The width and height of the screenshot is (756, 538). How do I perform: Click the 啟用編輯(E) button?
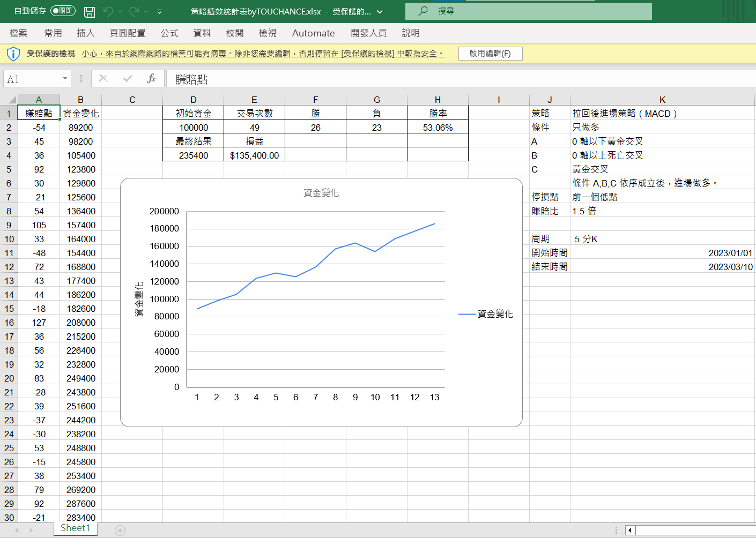[x=490, y=54]
